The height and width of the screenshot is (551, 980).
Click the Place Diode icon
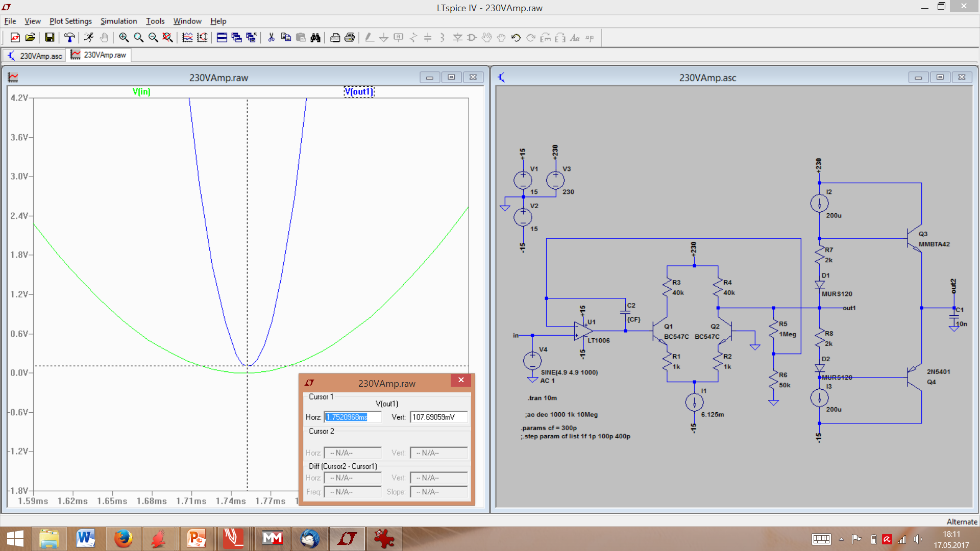coord(457,37)
